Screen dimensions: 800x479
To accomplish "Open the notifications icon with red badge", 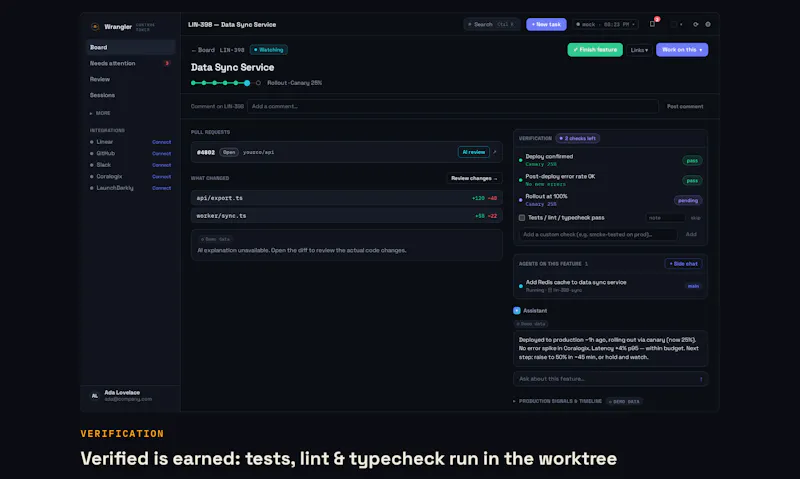I will pos(653,23).
